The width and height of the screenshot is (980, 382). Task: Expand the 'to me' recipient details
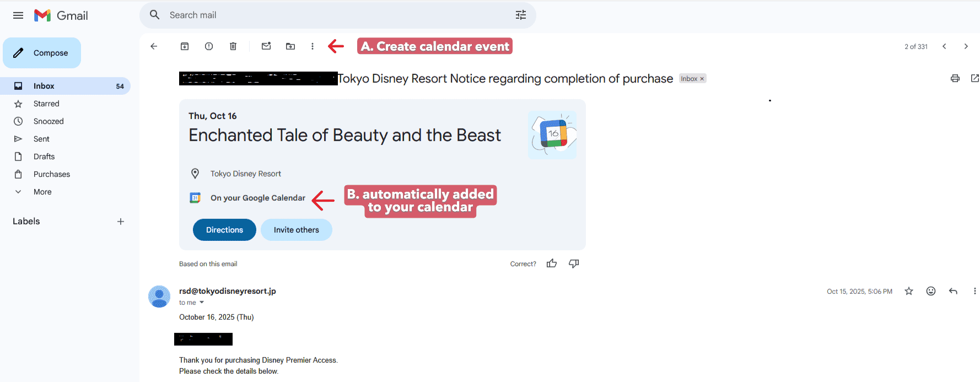191,302
